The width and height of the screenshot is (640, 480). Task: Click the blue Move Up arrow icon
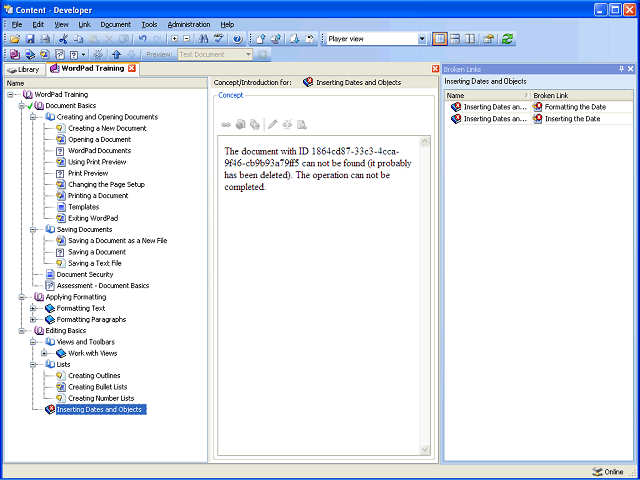click(x=116, y=54)
